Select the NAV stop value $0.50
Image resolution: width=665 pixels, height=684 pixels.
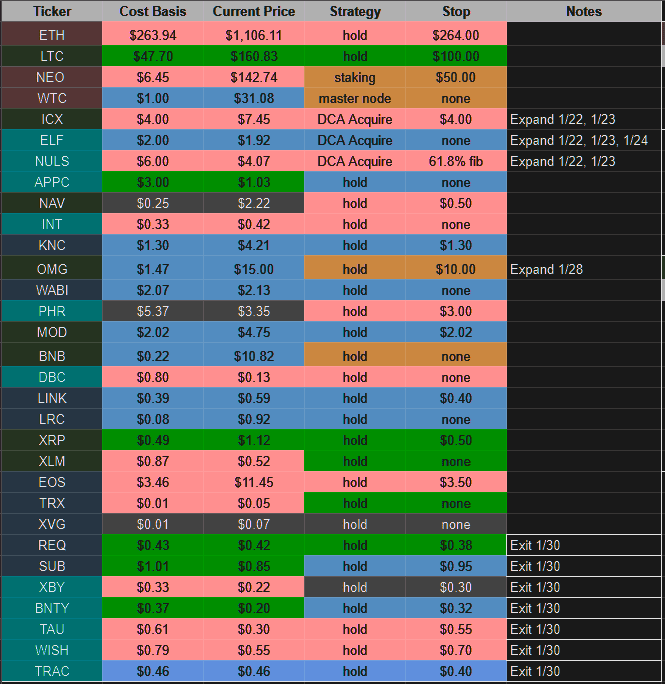pos(456,203)
